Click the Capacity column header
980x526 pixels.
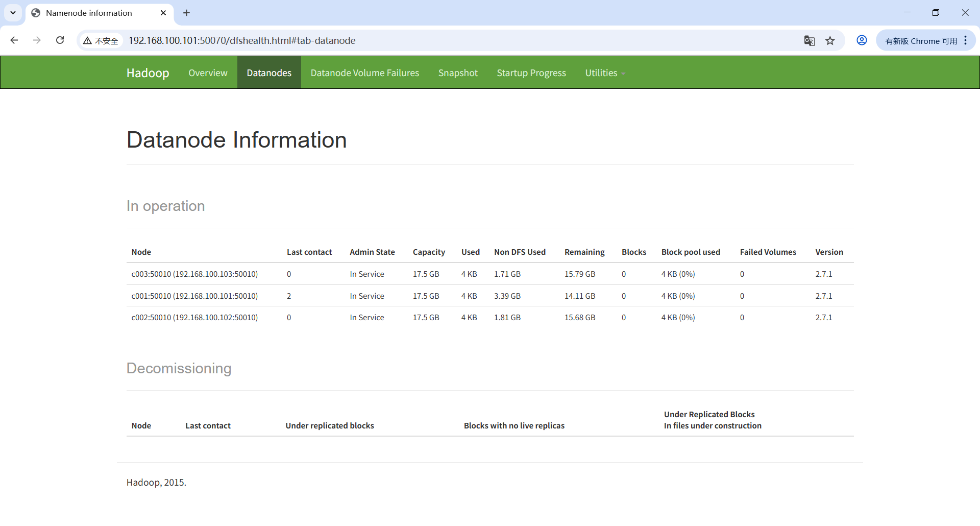tap(429, 252)
